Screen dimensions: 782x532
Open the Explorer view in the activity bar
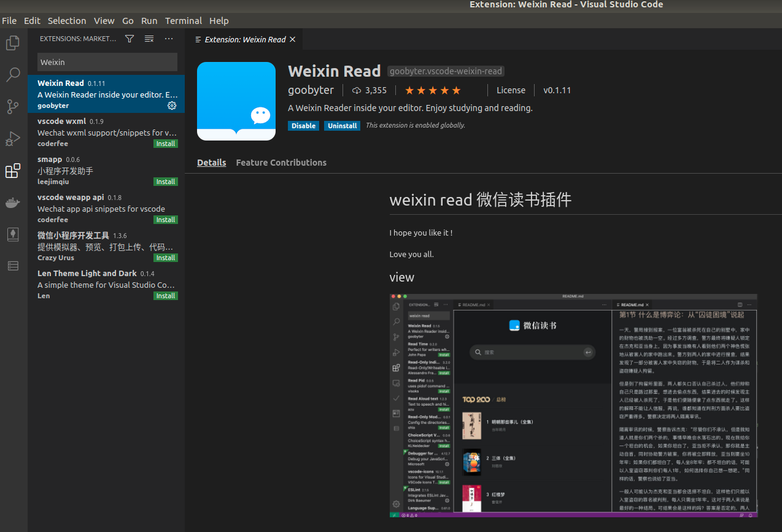pyautogui.click(x=13, y=43)
